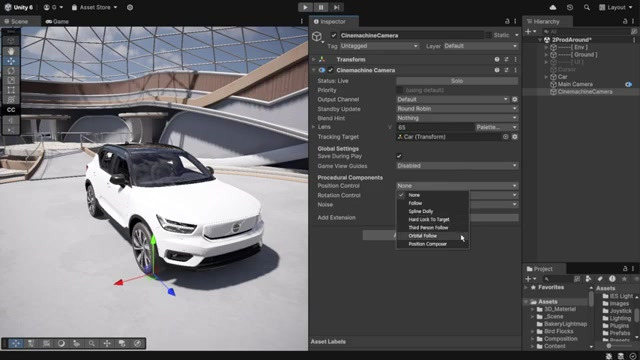
Task: Toggle the Static checkbox
Action: (488, 36)
